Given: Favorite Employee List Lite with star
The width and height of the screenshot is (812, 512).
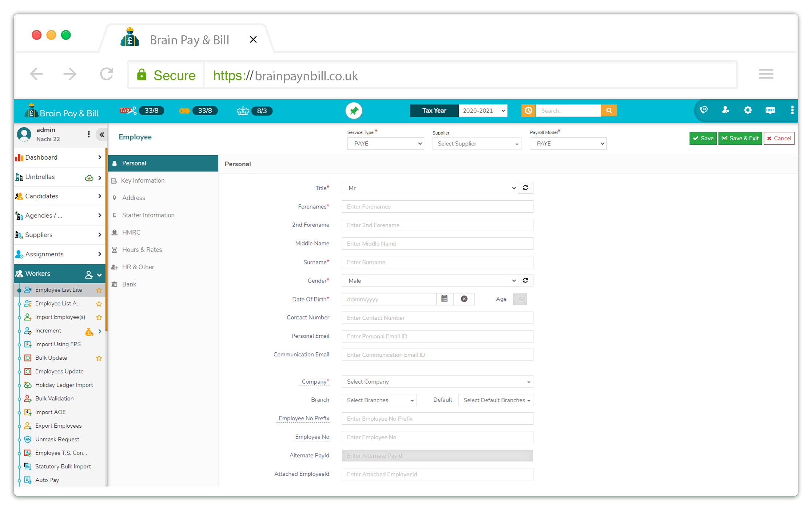Looking at the screenshot, I should [99, 290].
